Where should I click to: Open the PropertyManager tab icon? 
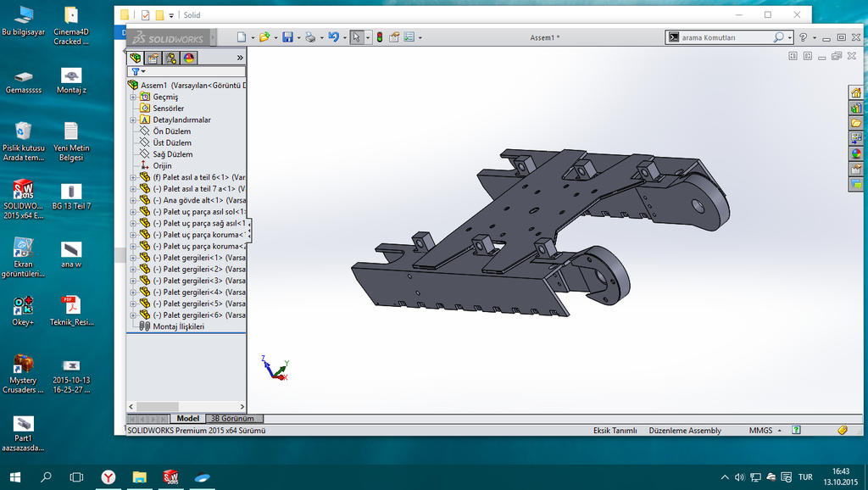point(153,58)
